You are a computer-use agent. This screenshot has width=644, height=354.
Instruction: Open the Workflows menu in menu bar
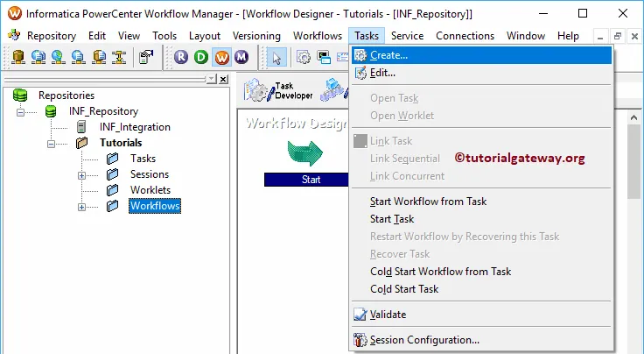tap(317, 36)
